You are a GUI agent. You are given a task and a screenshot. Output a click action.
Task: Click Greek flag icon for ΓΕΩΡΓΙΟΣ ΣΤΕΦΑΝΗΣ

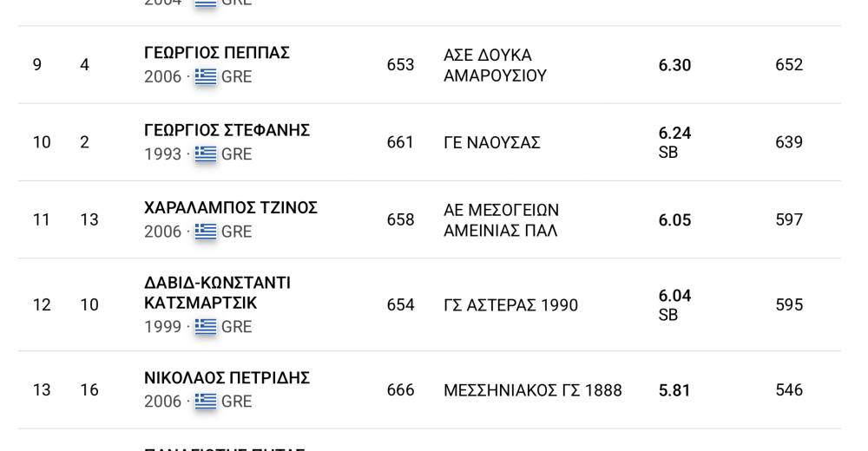(206, 154)
